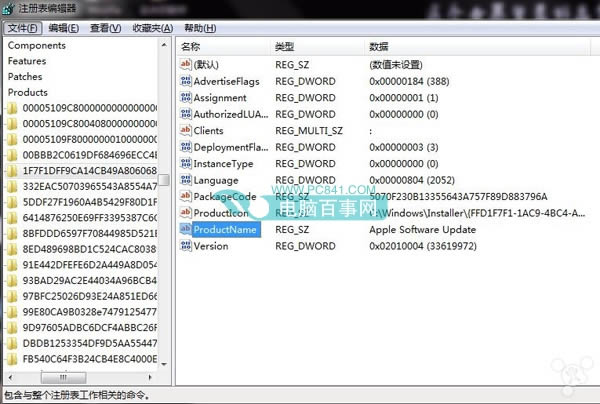Select the PackageCode value name

coord(225,197)
